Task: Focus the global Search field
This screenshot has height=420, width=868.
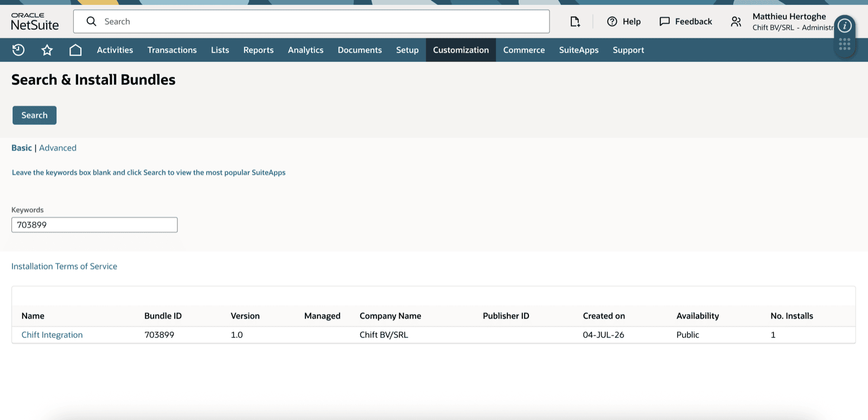Action: [311, 21]
